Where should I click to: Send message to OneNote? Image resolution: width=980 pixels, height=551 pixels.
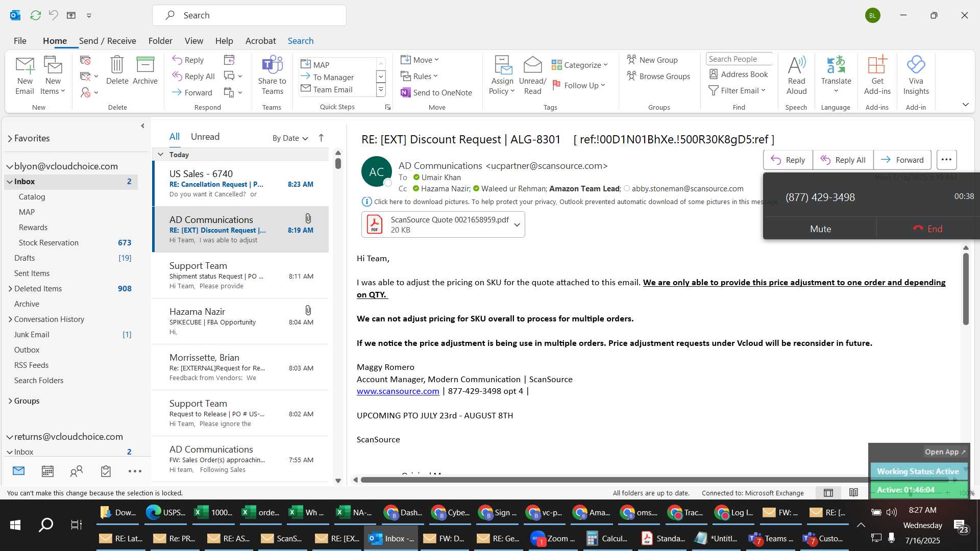click(x=436, y=92)
